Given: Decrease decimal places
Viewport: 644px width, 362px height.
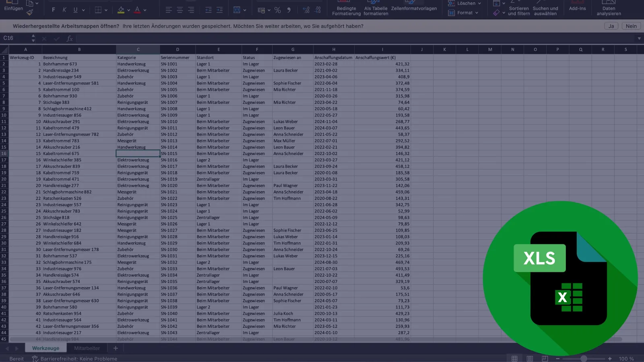Looking at the screenshot, I should 318,10.
